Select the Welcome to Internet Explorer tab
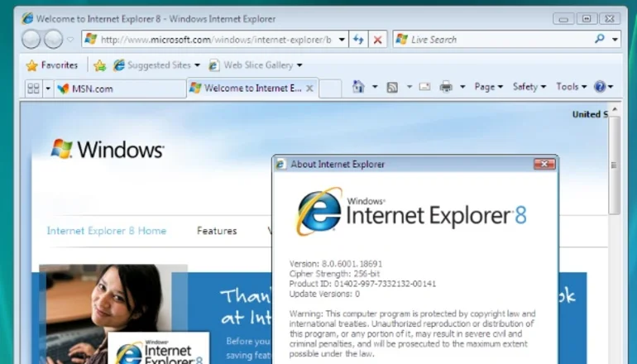 click(x=252, y=89)
